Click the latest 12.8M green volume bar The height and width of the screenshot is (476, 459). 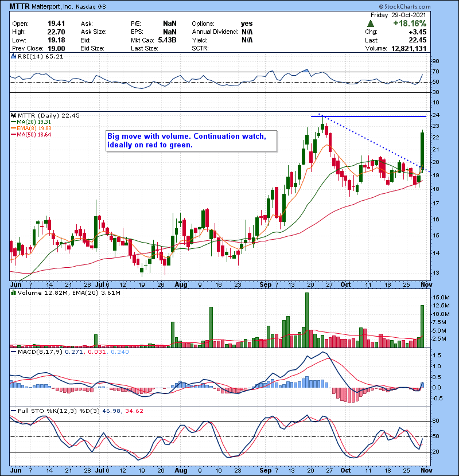point(422,326)
